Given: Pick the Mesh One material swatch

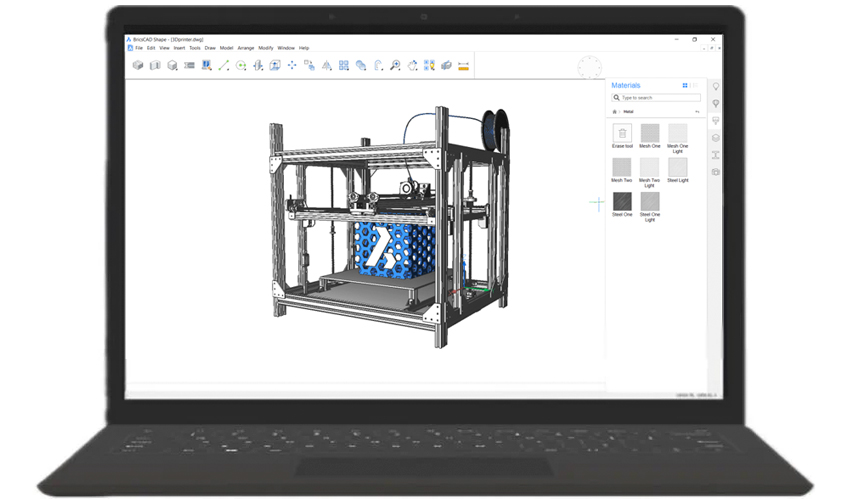Looking at the screenshot, I should (x=650, y=133).
